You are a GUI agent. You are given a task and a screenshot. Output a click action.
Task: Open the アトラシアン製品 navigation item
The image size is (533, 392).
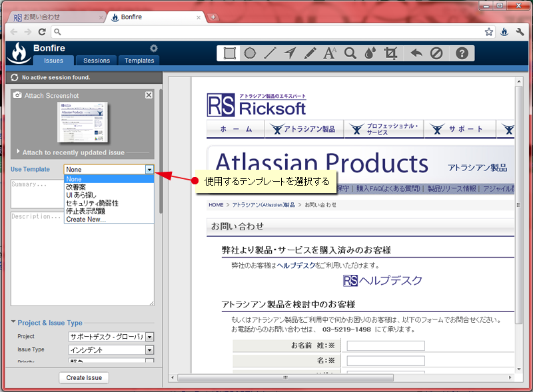[x=304, y=129]
